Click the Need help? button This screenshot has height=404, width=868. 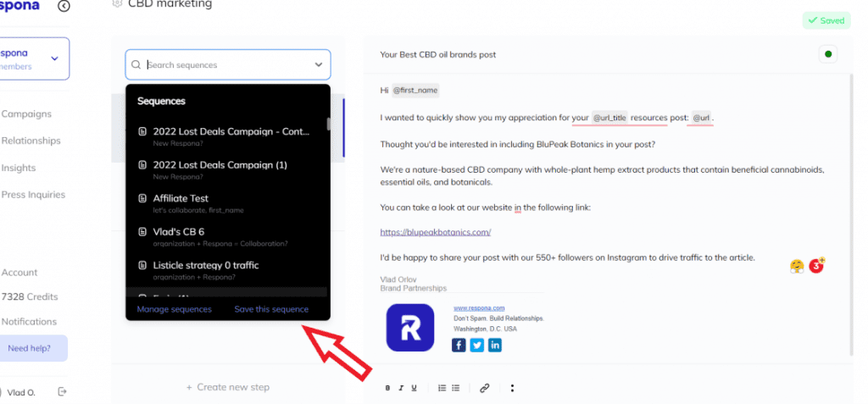point(33,348)
